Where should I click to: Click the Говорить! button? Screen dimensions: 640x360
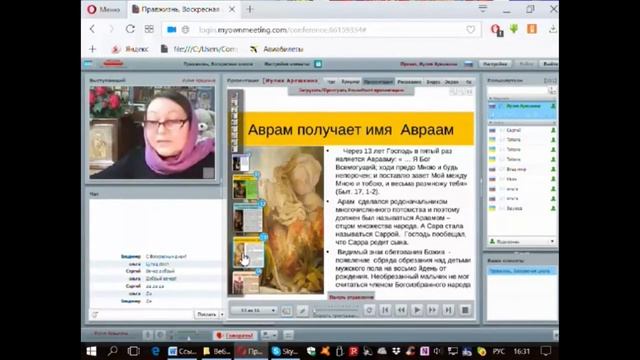click(235, 336)
